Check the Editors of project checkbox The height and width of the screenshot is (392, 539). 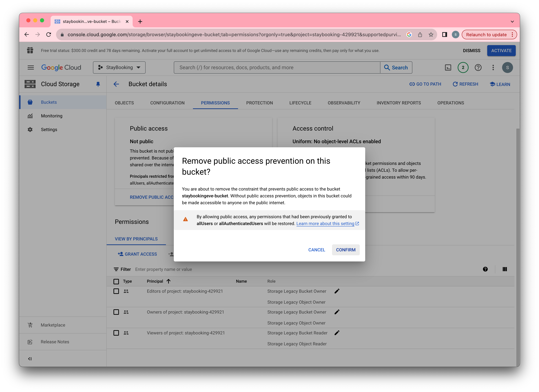point(116,291)
